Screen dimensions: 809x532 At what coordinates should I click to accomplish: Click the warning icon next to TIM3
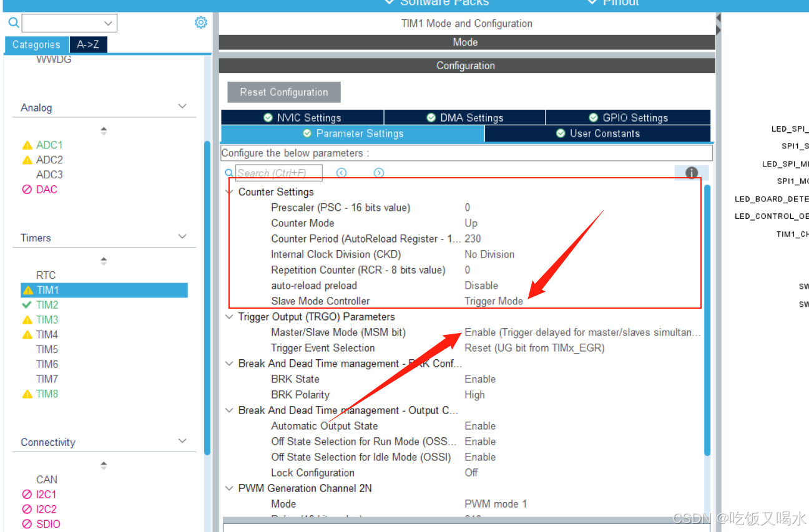point(27,320)
